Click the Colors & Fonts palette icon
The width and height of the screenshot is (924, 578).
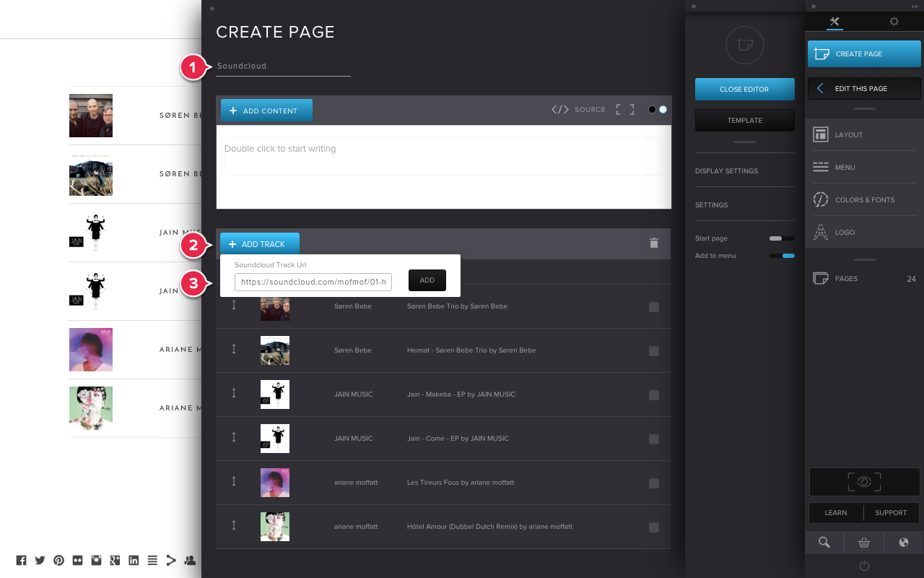(821, 199)
